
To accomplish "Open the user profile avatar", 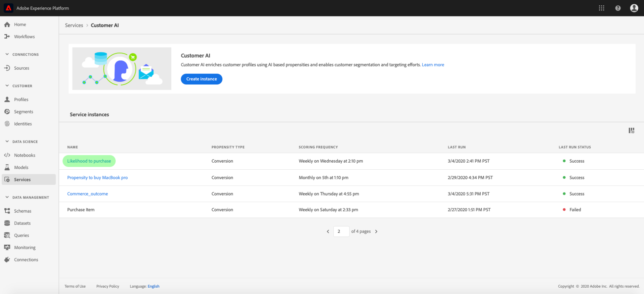I will [634, 8].
